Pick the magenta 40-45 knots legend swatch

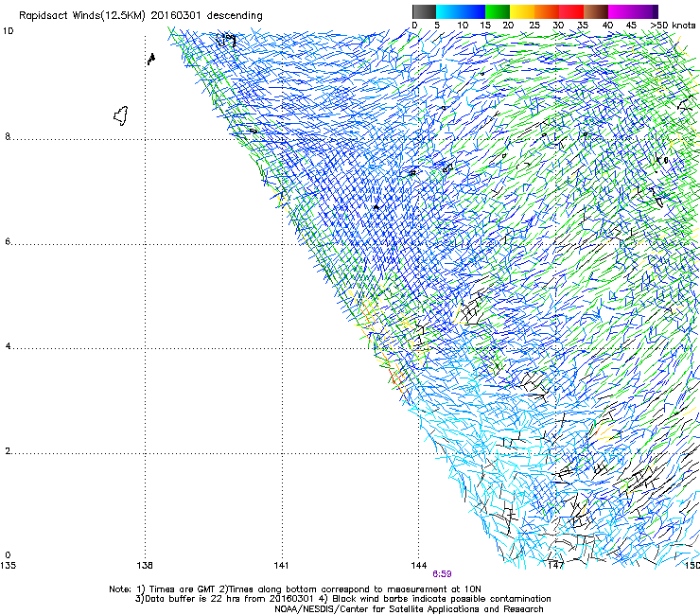click(x=621, y=11)
